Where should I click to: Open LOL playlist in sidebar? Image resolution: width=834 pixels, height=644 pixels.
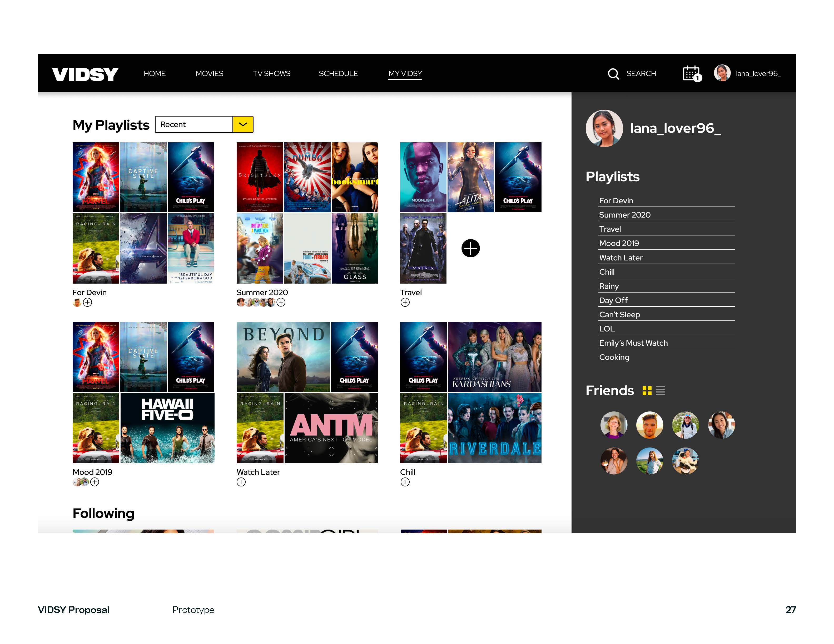coord(666,329)
